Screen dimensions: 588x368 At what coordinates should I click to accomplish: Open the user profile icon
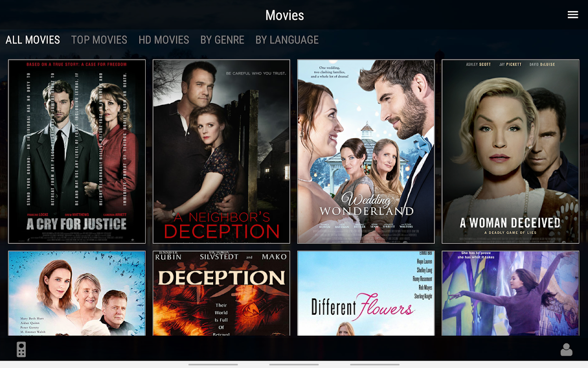(x=566, y=350)
